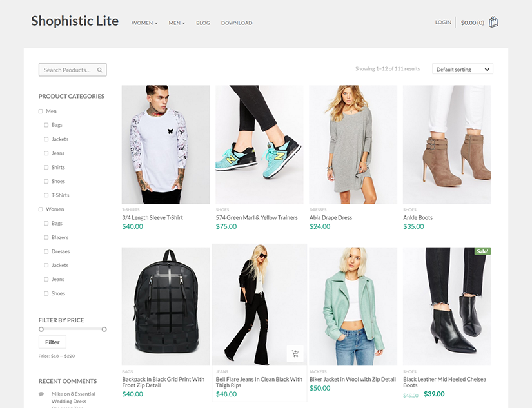Click the mint biker jacket image
Screen dimensions: 532x408
click(353, 306)
